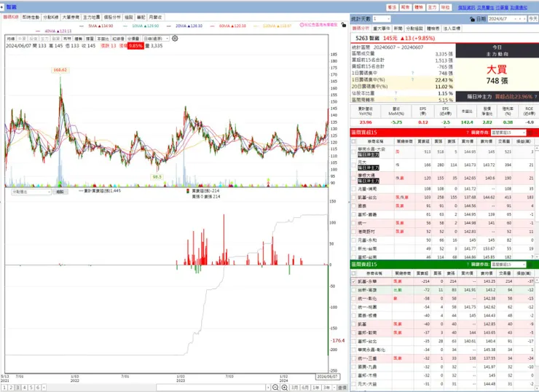Switch to 法人目標 tab in right panel
The image size is (539, 392).
point(452,28)
